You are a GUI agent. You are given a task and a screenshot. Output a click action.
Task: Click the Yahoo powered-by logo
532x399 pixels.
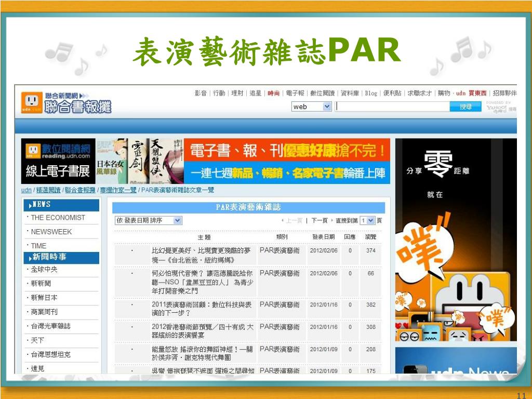501,108
